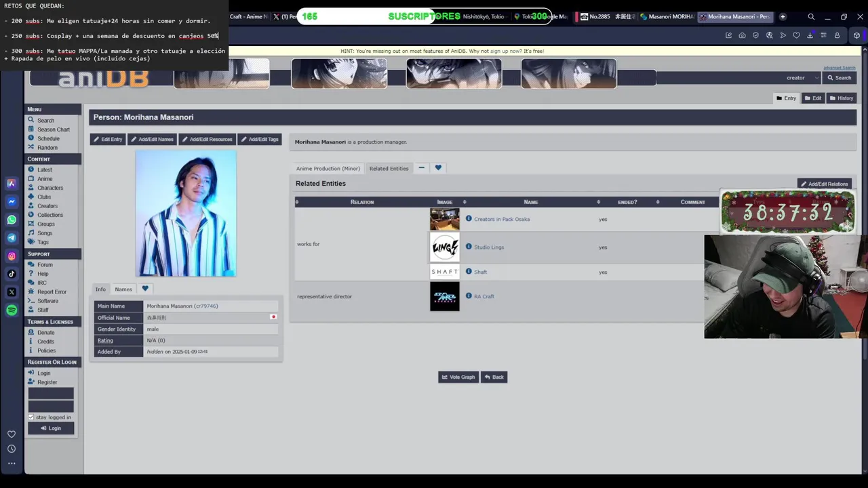The width and height of the screenshot is (868, 488).
Task: Open bookmarks heart in Opera sidebar
Action: (12, 434)
